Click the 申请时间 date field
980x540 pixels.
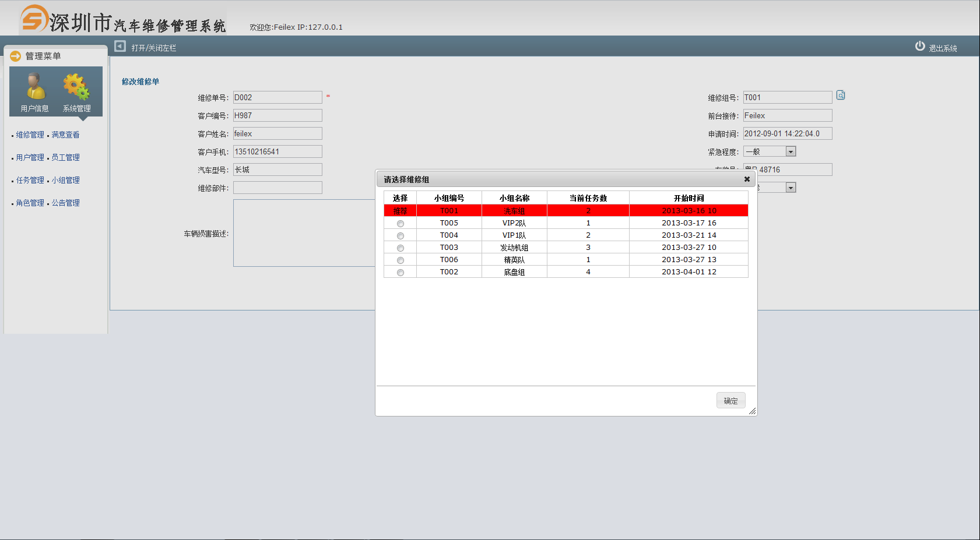pyautogui.click(x=788, y=133)
